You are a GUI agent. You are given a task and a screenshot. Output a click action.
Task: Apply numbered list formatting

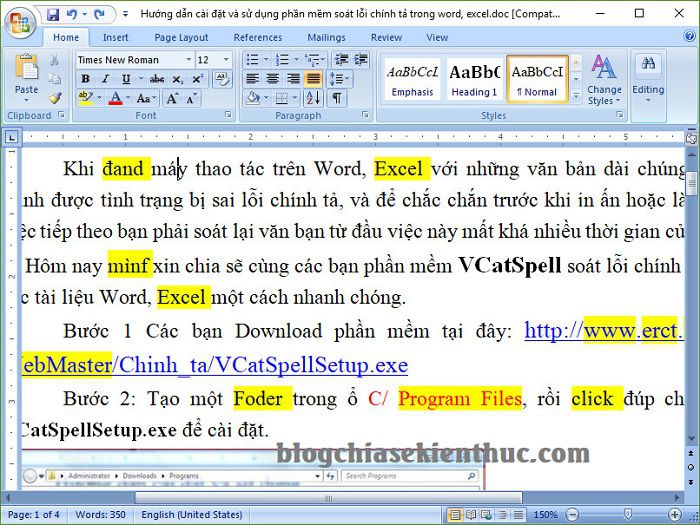pos(282,60)
